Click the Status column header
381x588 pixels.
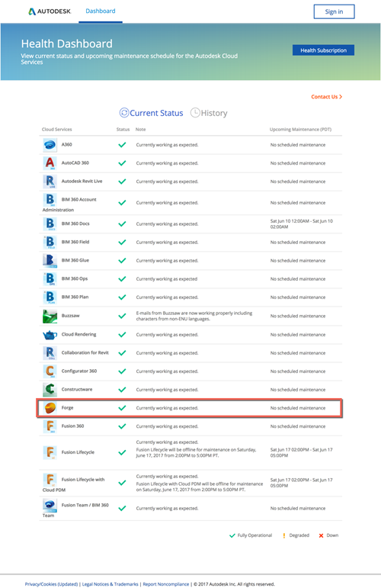coord(123,130)
